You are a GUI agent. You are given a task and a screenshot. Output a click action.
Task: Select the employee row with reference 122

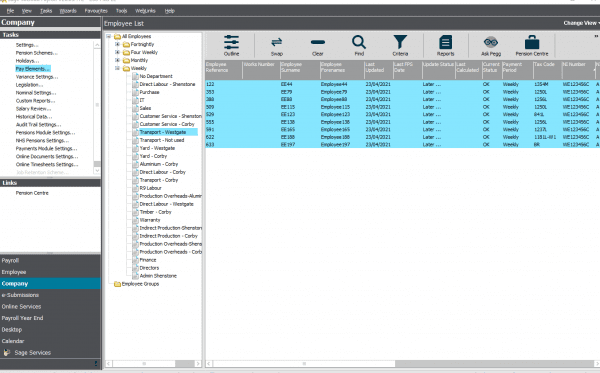[403, 84]
